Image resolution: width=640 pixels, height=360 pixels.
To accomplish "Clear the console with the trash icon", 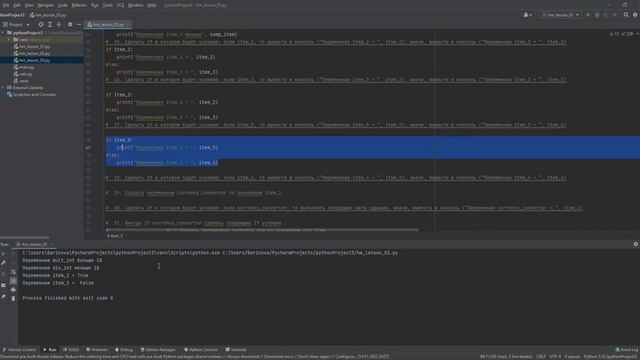I will (x=13, y=298).
